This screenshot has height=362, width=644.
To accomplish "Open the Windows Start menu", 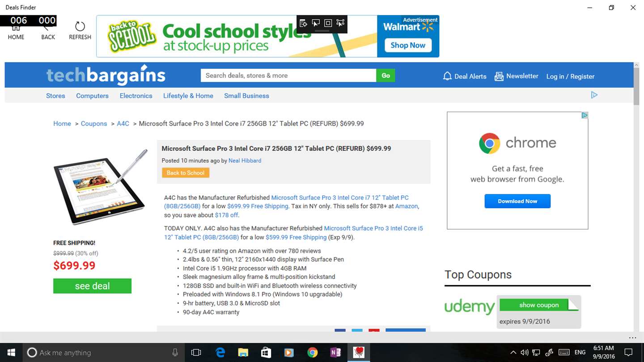I will [x=11, y=353].
